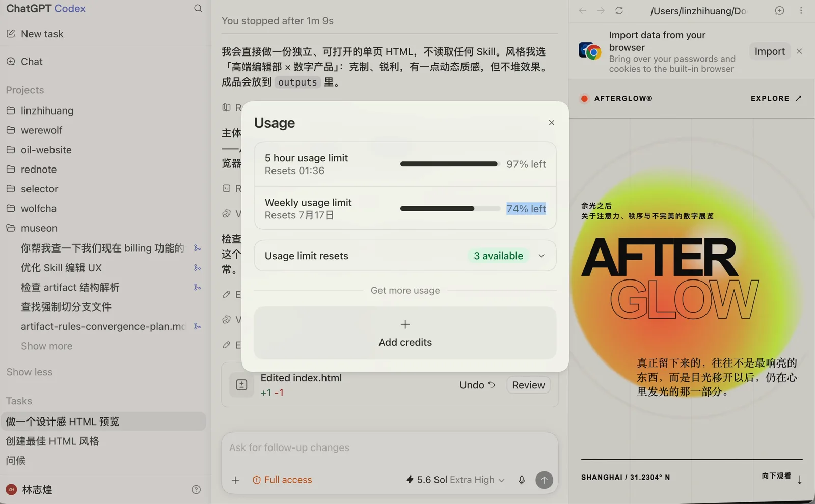
Task: Select the 做一个设计感 HTML 预览 task
Action: (x=104, y=422)
